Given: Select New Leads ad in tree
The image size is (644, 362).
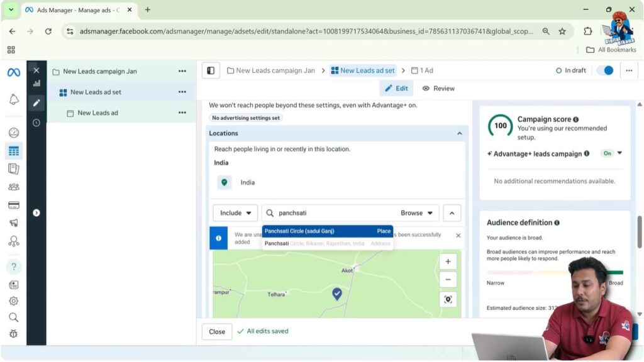Looking at the screenshot, I should click(x=97, y=113).
